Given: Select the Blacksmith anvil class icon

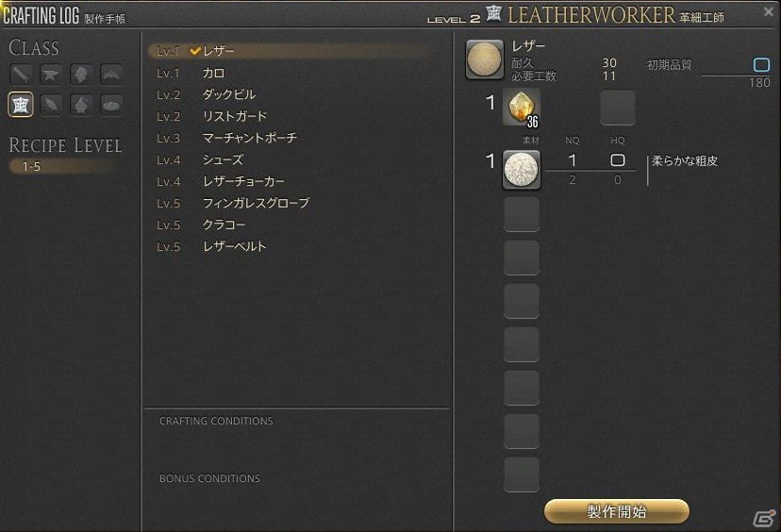Looking at the screenshot, I should [51, 75].
